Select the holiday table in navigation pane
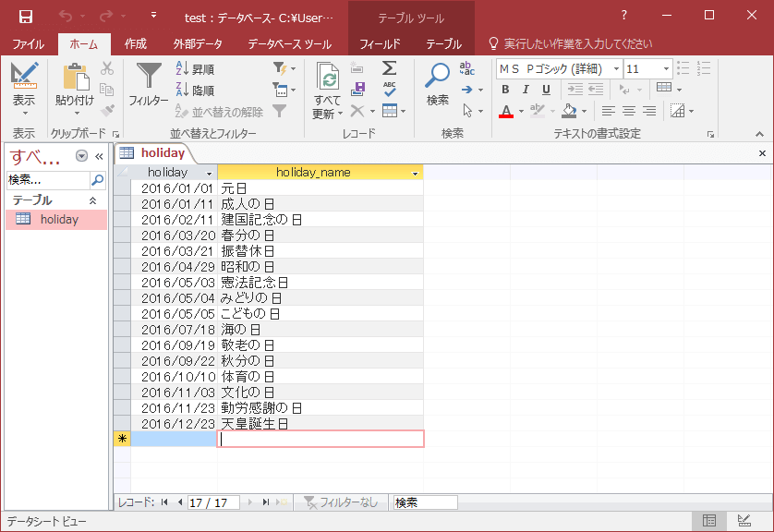Screen dimensions: 774x532 [x=57, y=220]
